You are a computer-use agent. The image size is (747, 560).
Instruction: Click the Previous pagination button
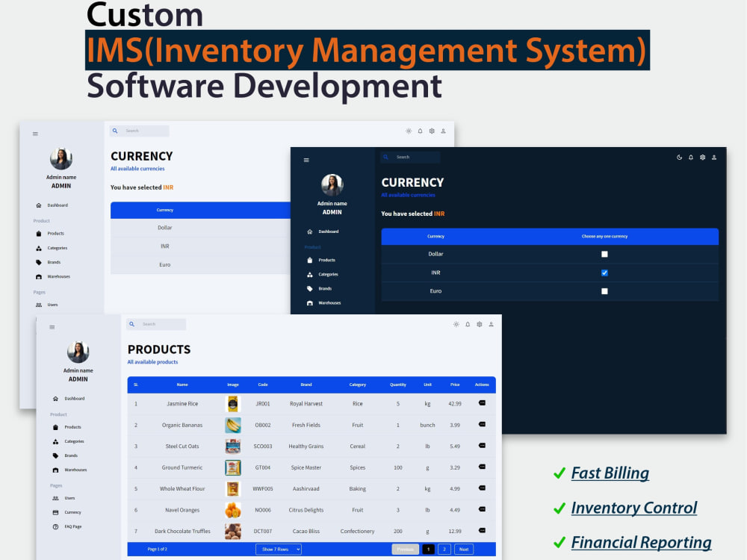point(406,549)
